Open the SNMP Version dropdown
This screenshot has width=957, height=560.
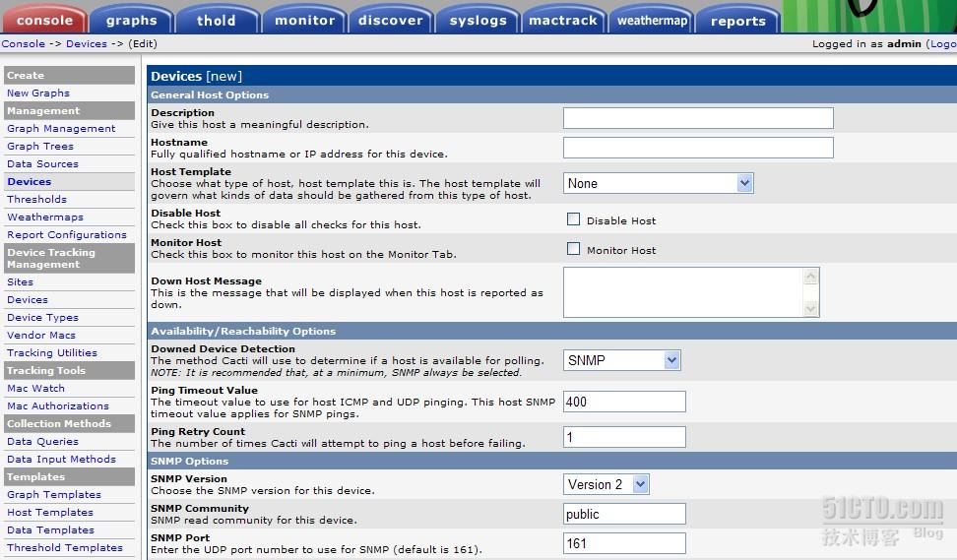[x=606, y=484]
